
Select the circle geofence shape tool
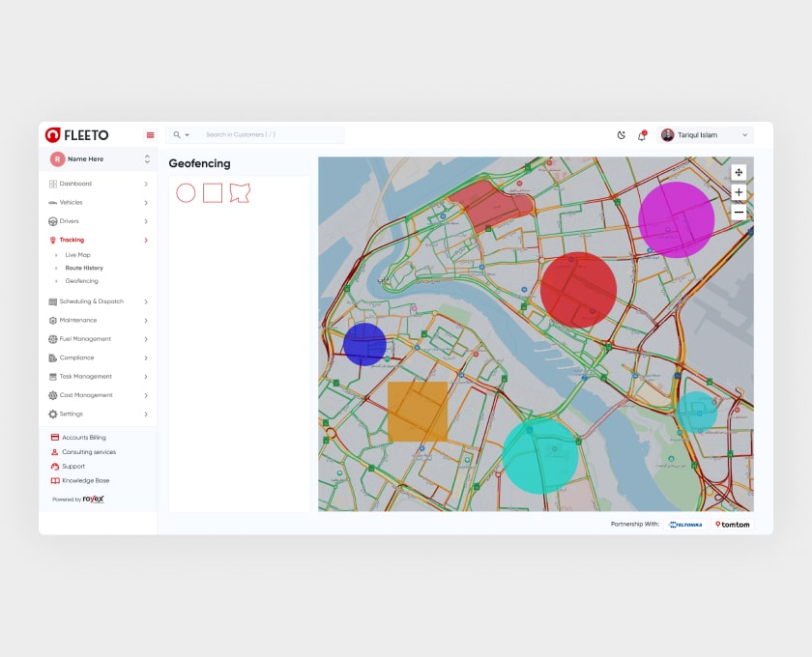[186, 193]
